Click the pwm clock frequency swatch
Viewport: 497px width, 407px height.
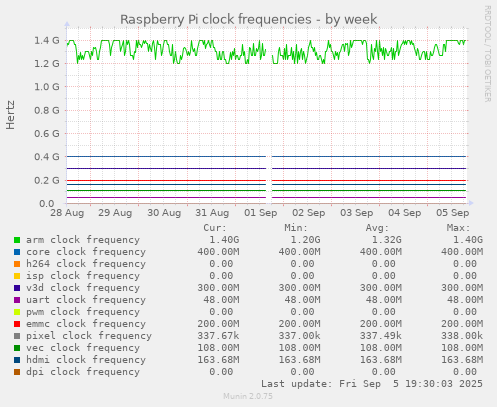pyautogui.click(x=17, y=312)
